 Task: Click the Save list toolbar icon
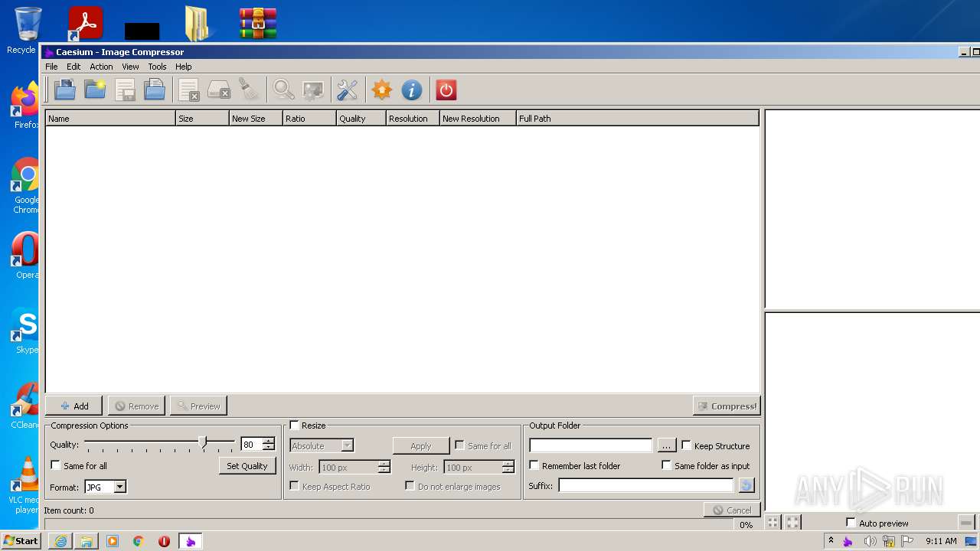pos(125,90)
